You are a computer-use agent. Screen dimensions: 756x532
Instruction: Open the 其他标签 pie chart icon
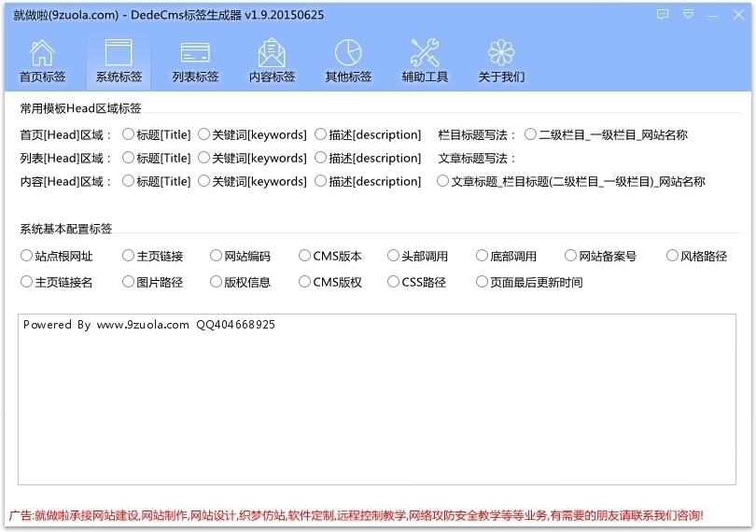tap(348, 62)
